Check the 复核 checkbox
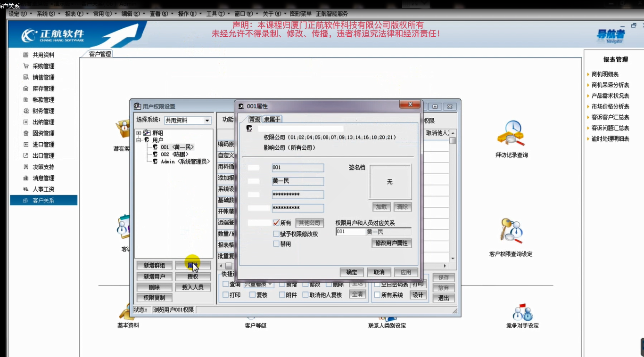The width and height of the screenshot is (644, 357). [x=253, y=295]
